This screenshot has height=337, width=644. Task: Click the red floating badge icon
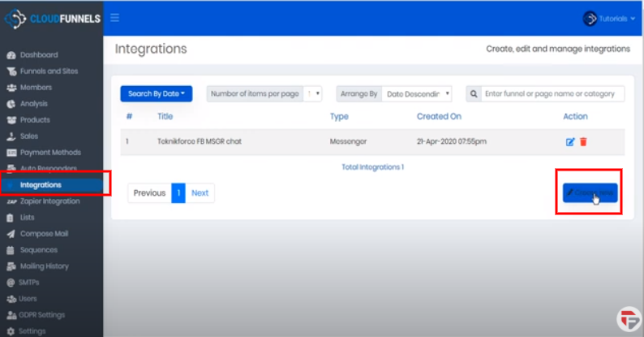pyautogui.click(x=626, y=319)
